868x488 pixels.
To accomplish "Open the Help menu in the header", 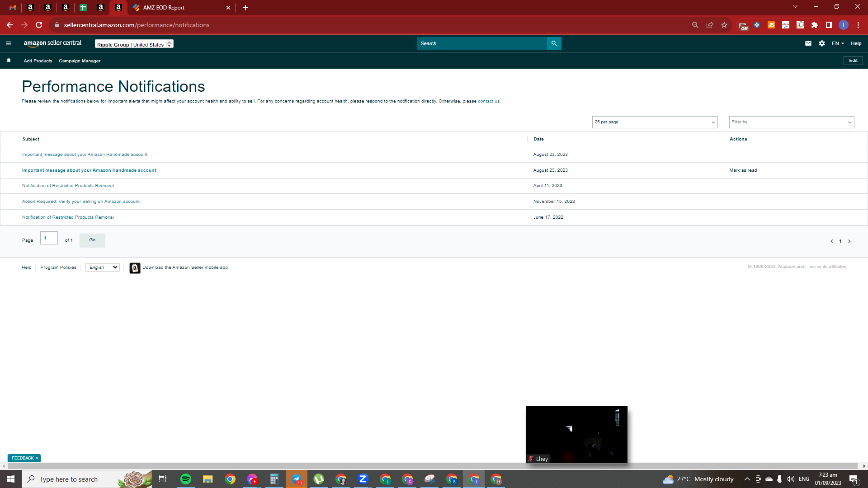I will pyautogui.click(x=856, y=43).
